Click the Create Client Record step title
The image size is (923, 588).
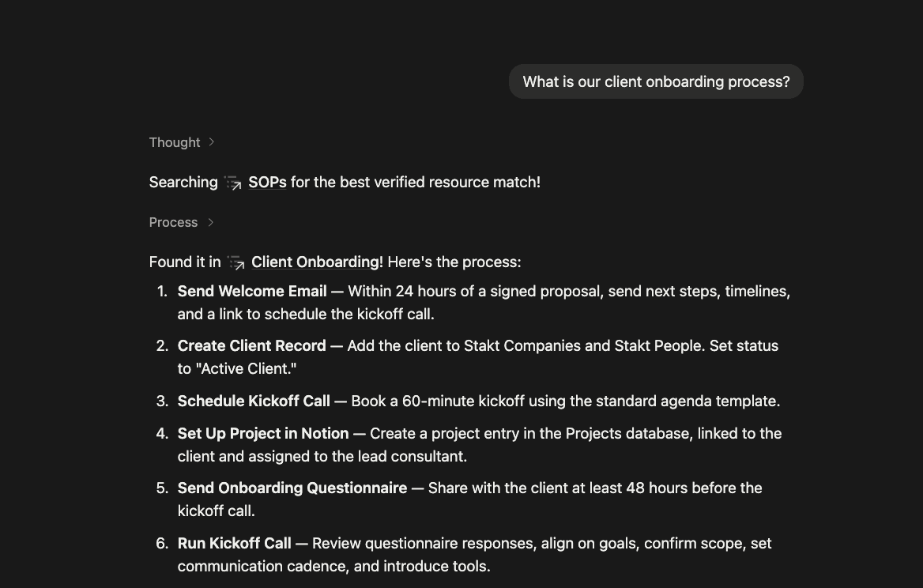[251, 345]
